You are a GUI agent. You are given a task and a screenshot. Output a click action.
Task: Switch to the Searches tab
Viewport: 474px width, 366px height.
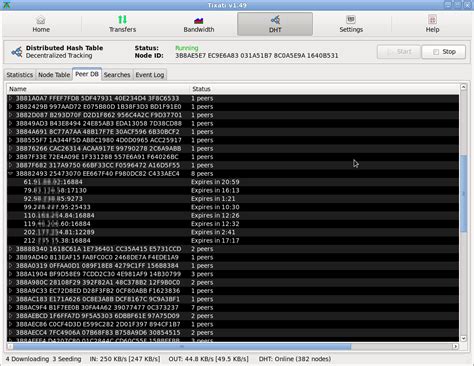click(x=117, y=75)
